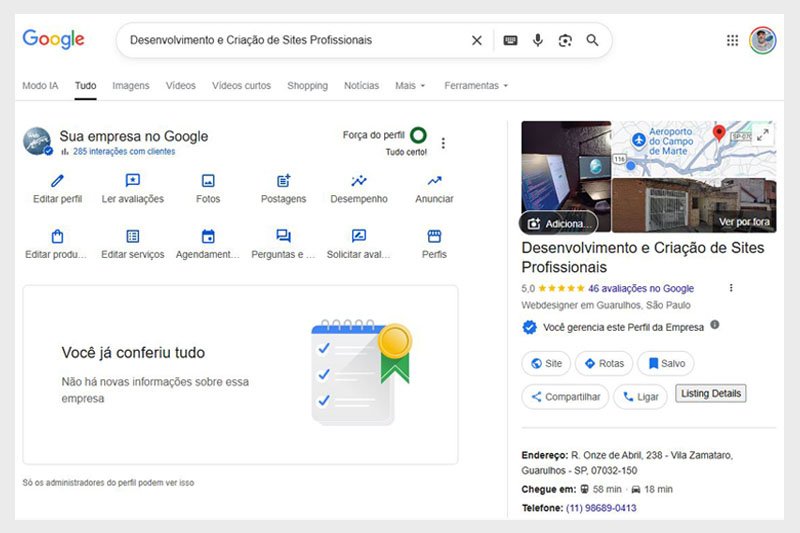The image size is (800, 533).
Task: Open the map thumbnail near Campo de Marte
Action: 694,149
